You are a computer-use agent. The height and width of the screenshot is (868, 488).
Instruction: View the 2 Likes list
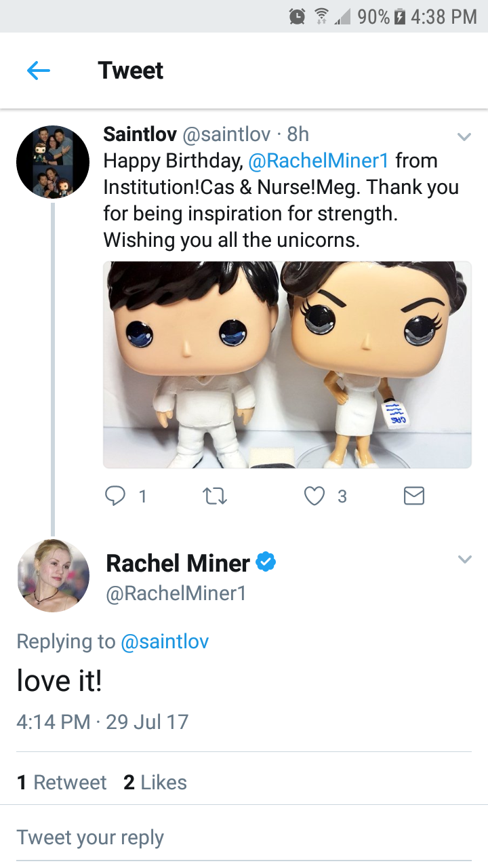pyautogui.click(x=155, y=783)
